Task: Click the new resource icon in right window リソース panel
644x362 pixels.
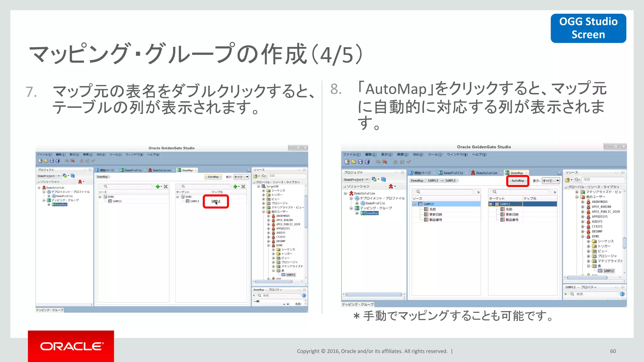Action: click(567, 180)
